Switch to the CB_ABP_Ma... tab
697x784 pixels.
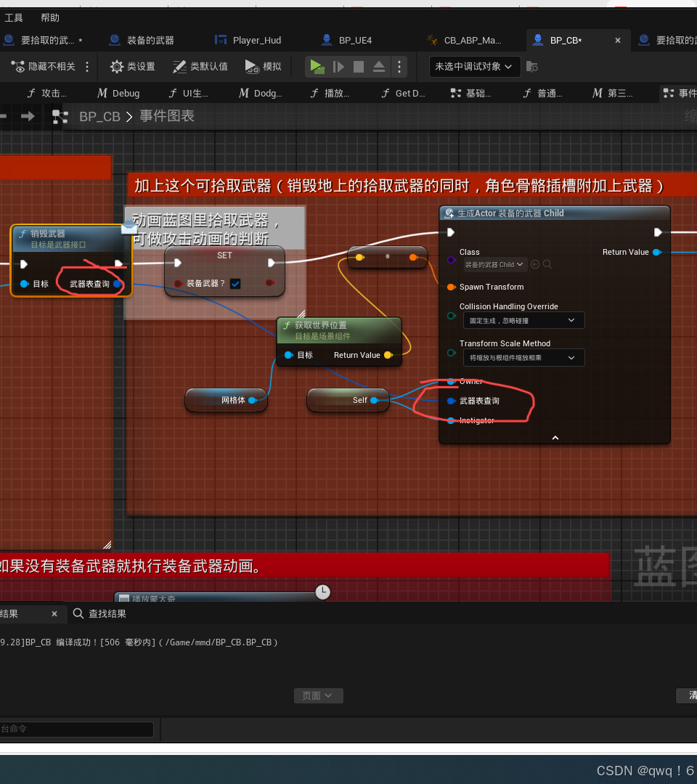click(463, 40)
